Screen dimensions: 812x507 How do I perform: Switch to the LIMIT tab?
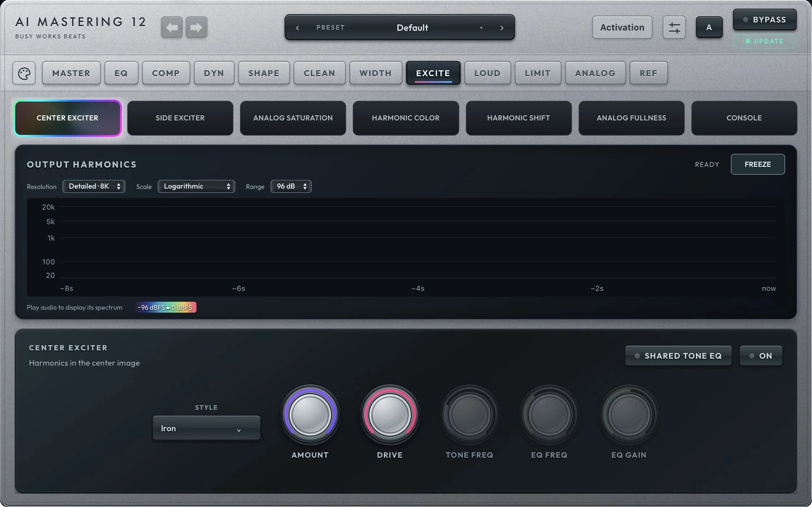pyautogui.click(x=538, y=73)
